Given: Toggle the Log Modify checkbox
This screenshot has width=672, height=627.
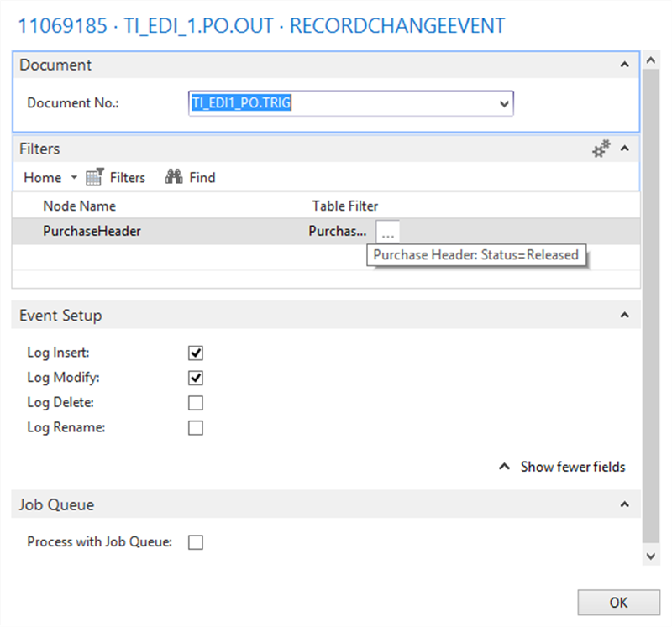Looking at the screenshot, I should point(196,378).
